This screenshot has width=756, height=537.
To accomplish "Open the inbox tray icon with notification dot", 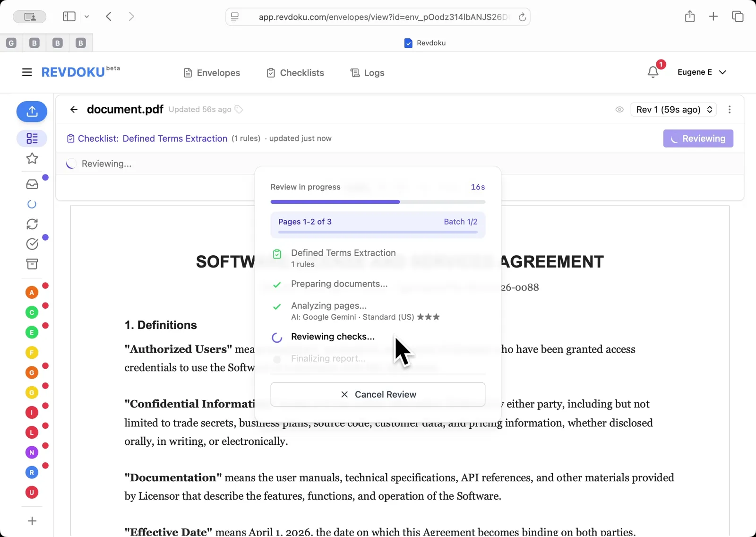I will [32, 184].
